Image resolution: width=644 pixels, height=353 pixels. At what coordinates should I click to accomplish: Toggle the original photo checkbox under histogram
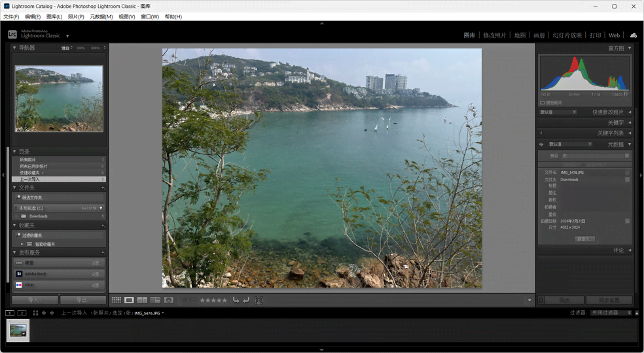coord(543,103)
